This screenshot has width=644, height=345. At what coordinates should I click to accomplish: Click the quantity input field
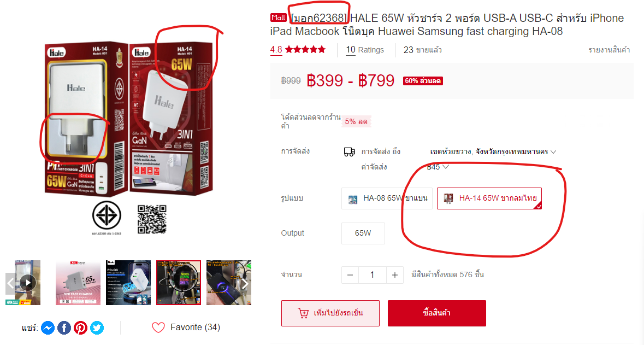(x=373, y=274)
